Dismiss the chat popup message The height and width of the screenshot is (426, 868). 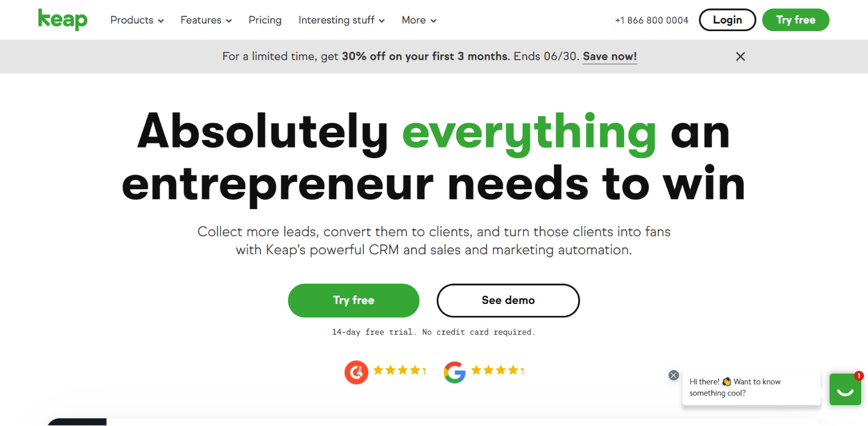[673, 375]
